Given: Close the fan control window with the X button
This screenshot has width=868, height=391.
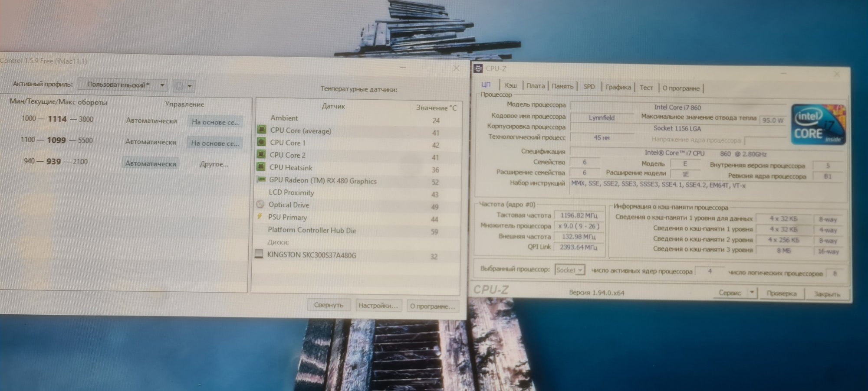Looking at the screenshot, I should pyautogui.click(x=456, y=68).
